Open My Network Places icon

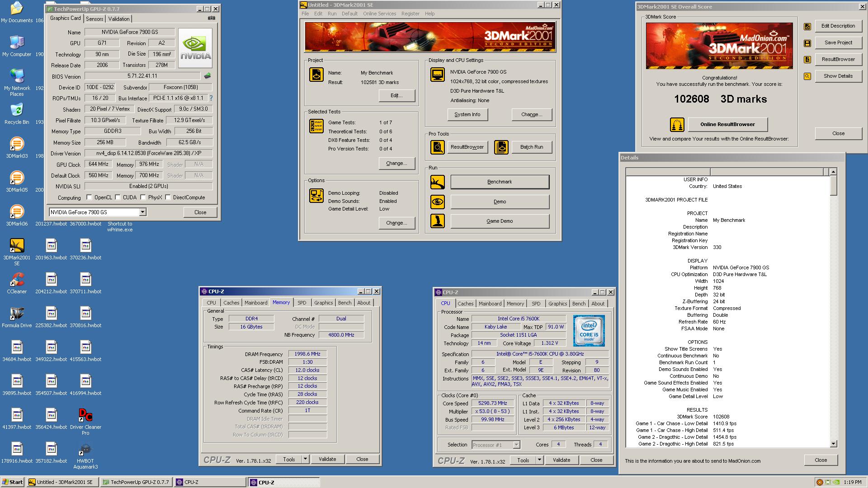[x=17, y=83]
